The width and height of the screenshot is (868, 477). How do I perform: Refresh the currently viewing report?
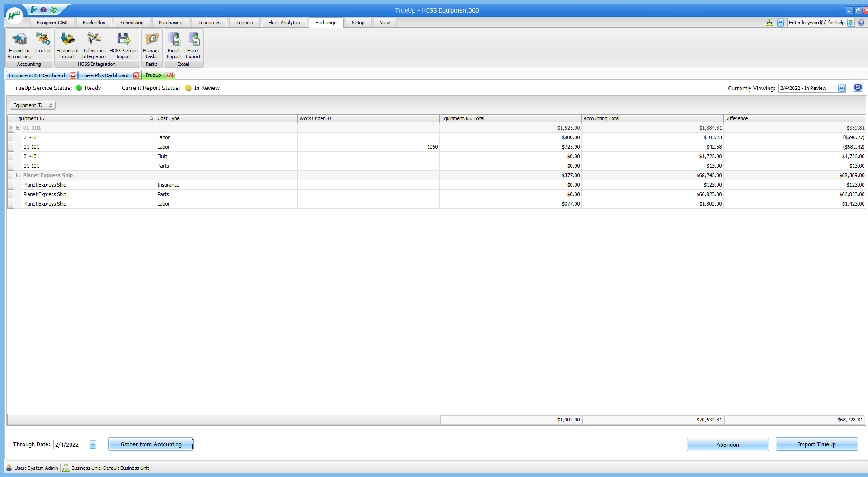(858, 88)
